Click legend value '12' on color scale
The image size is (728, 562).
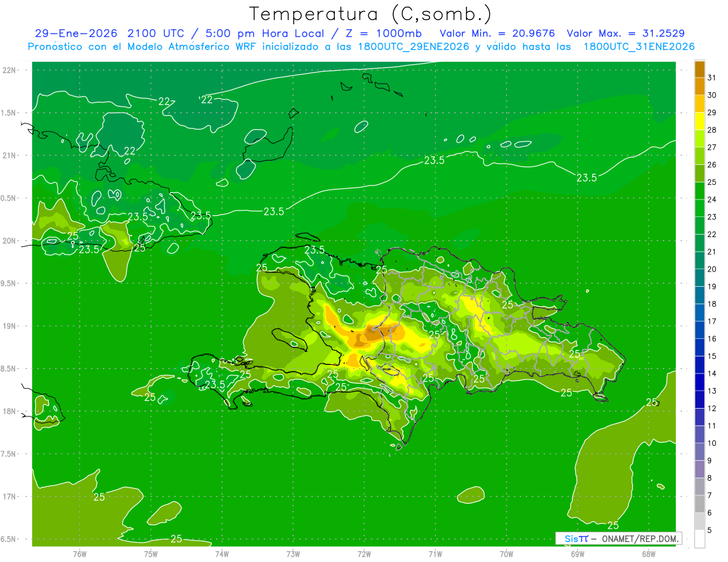tap(712, 408)
